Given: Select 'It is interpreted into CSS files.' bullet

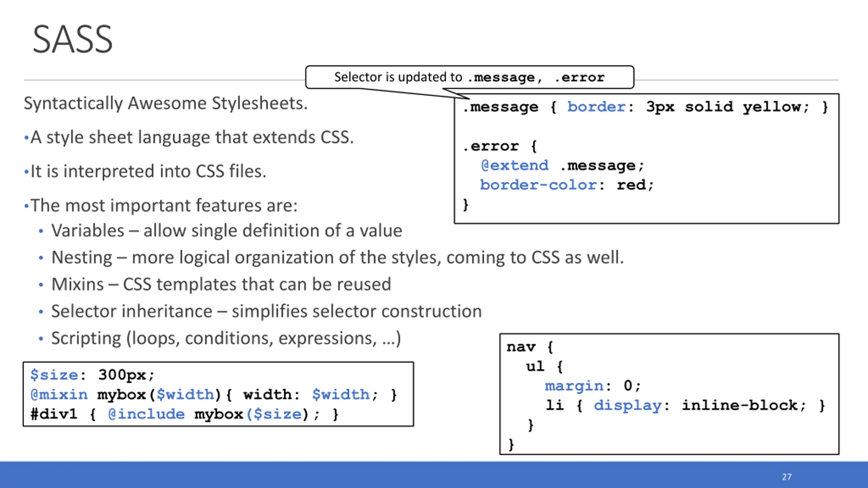Looking at the screenshot, I should click(x=149, y=171).
